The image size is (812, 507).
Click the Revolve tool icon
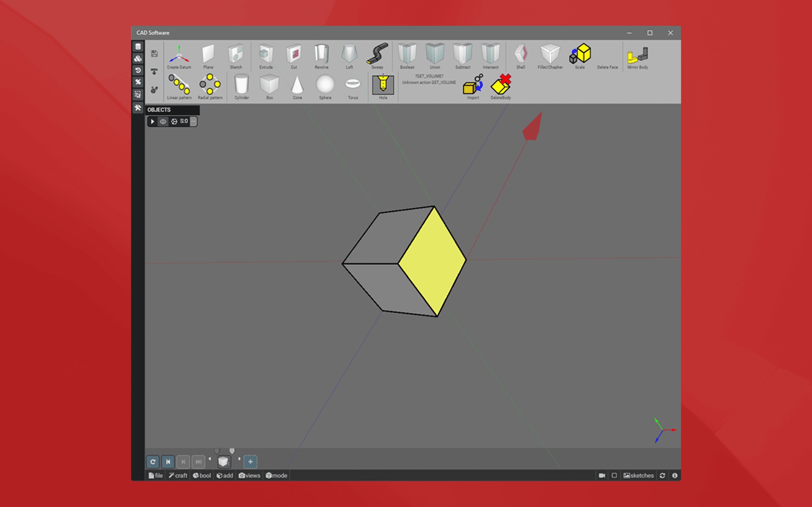point(321,55)
